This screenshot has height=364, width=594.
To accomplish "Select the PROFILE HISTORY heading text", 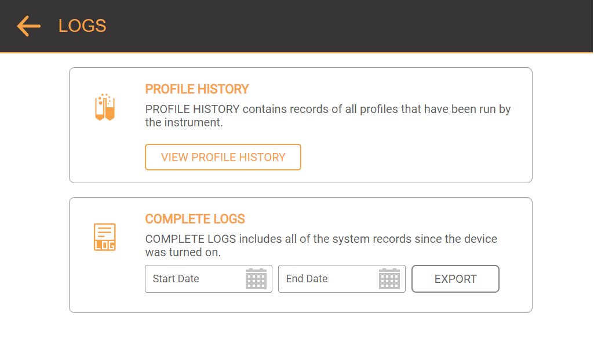I will click(197, 89).
